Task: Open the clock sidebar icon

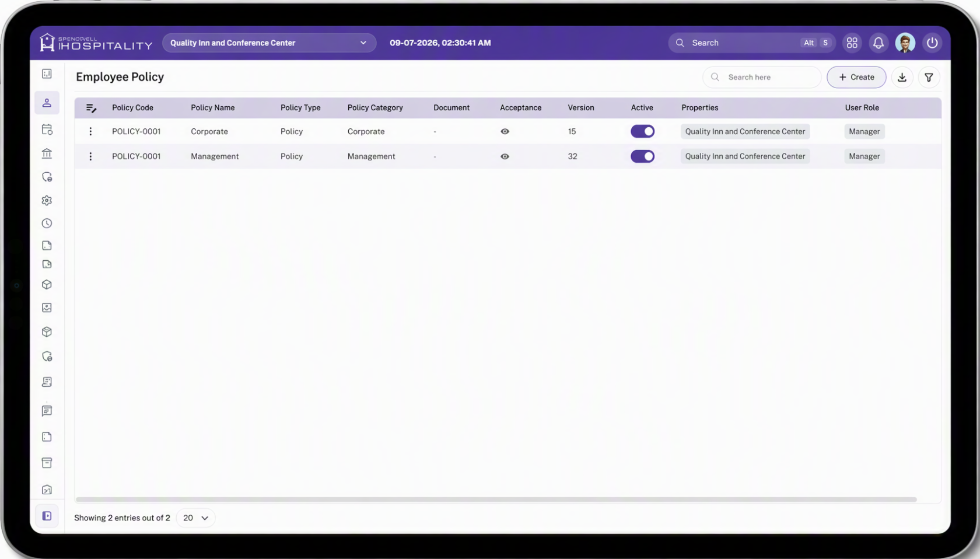Action: tap(47, 223)
